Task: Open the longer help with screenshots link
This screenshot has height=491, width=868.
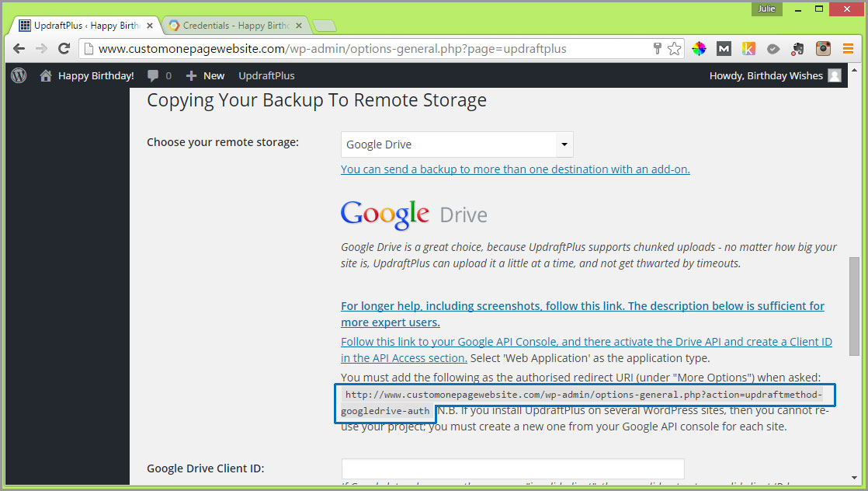Action: coord(582,314)
